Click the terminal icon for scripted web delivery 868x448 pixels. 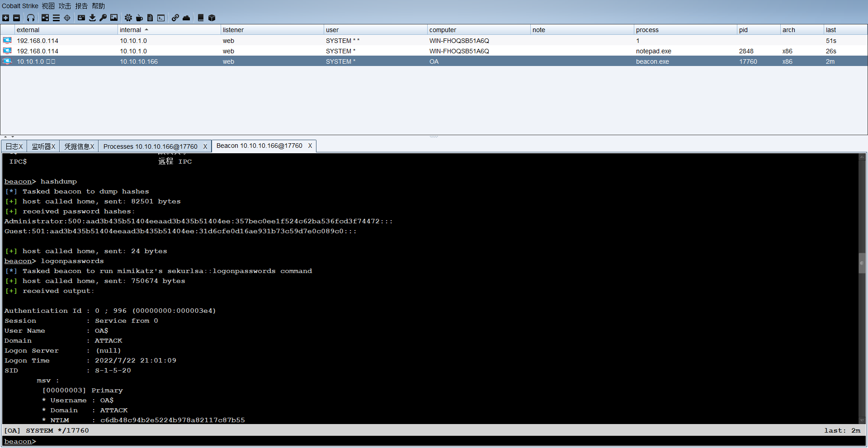pos(161,18)
